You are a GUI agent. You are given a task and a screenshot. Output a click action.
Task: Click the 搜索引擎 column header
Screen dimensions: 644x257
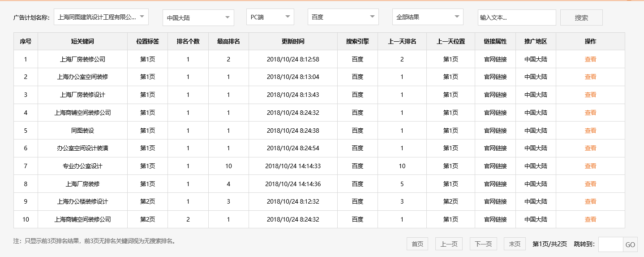357,41
